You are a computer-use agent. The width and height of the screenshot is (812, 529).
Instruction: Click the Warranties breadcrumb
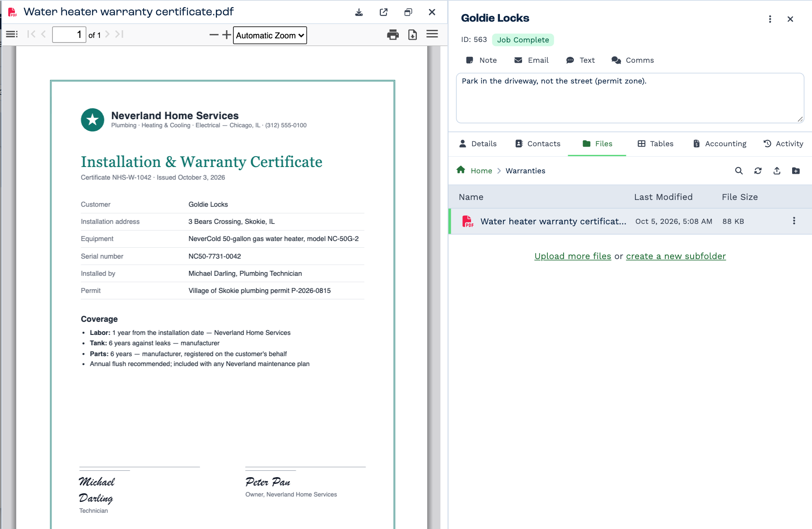point(525,171)
